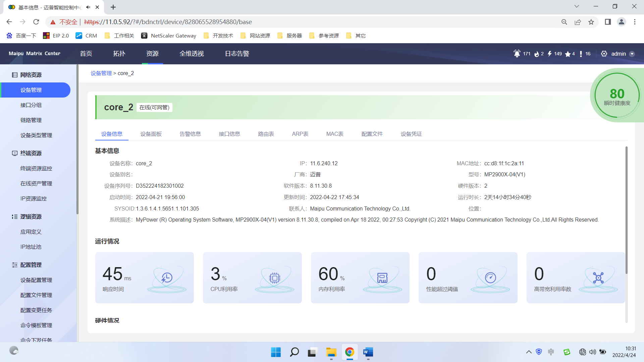The width and height of the screenshot is (644, 362).
Task: Click the alarm bell icon showing 171
Action: pyautogui.click(x=517, y=54)
